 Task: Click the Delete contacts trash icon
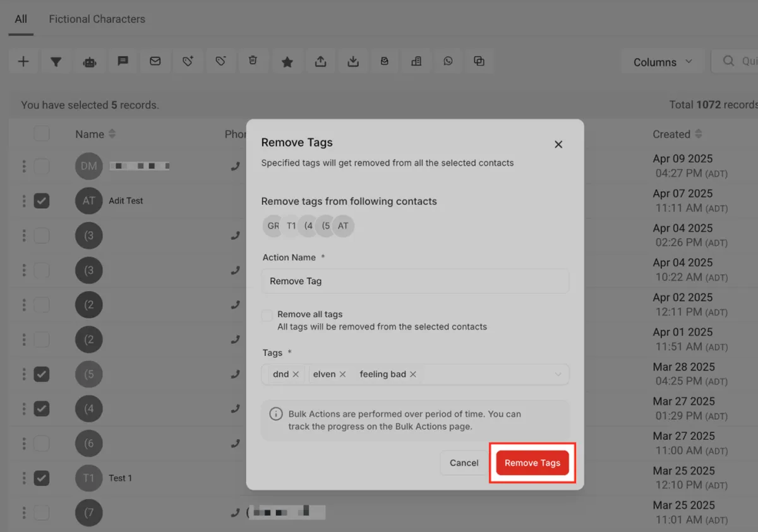tap(253, 61)
